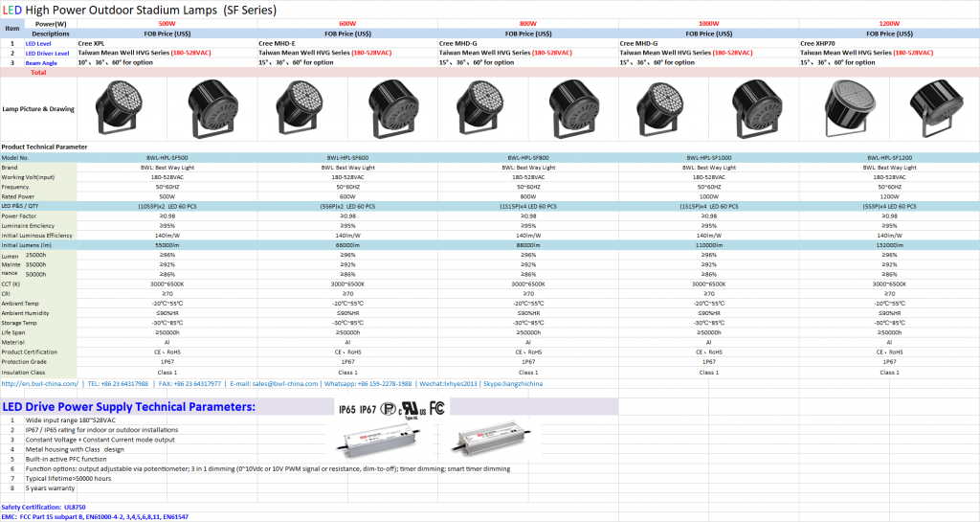Image resolution: width=980 pixels, height=522 pixels.
Task: Select the 'Descriptions' header cell
Action: (51, 34)
